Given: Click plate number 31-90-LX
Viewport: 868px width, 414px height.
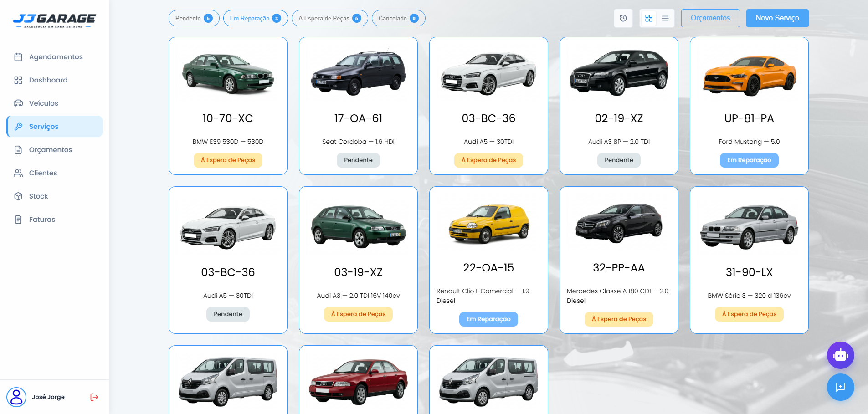Looking at the screenshot, I should click(x=749, y=272).
